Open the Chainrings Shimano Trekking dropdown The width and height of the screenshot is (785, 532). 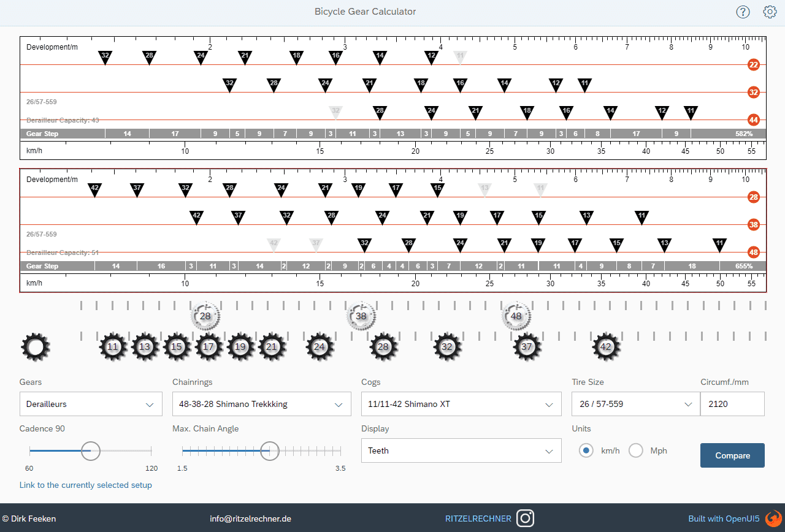click(x=261, y=405)
